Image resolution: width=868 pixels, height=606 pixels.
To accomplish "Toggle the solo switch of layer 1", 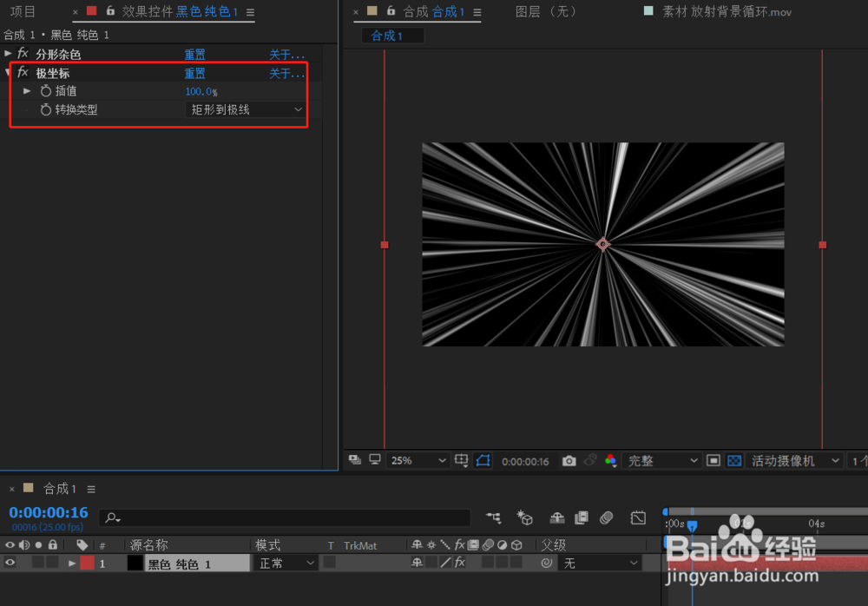I will pyautogui.click(x=38, y=563).
